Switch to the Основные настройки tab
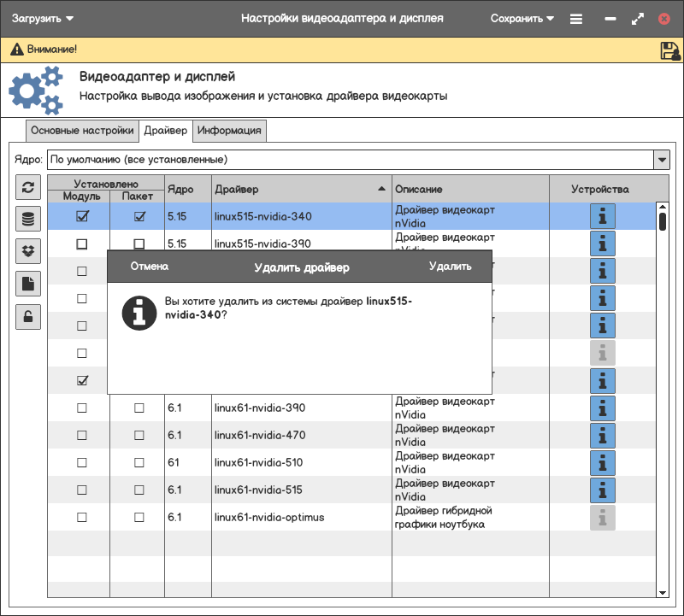The image size is (684, 616). [82, 131]
